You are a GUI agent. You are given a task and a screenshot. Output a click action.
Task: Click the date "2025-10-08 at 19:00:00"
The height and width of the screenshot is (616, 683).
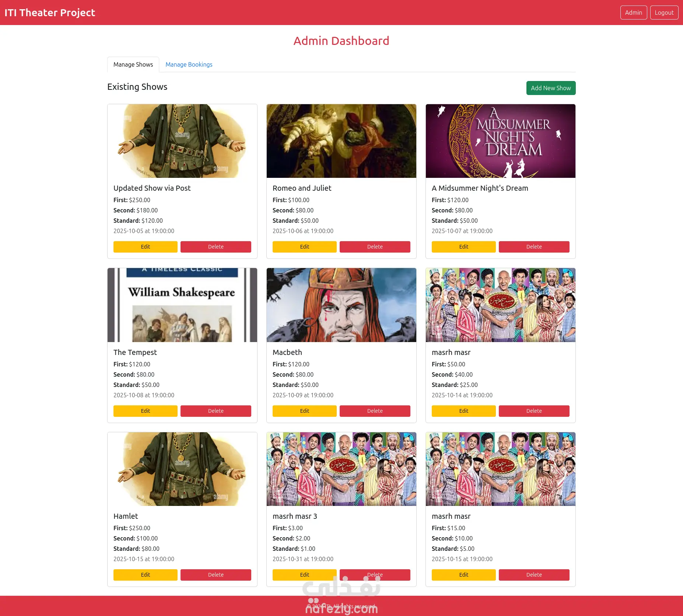tap(144, 395)
